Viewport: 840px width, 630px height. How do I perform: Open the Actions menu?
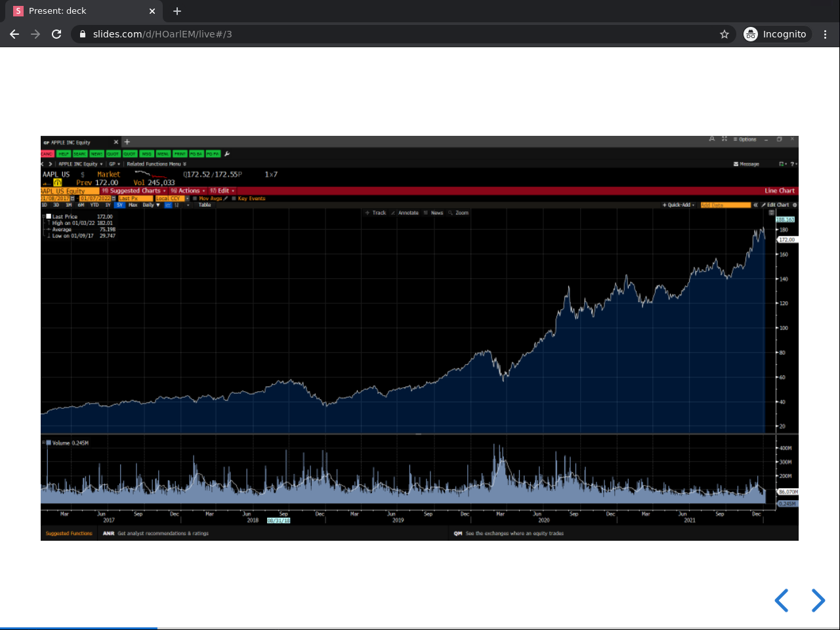188,191
